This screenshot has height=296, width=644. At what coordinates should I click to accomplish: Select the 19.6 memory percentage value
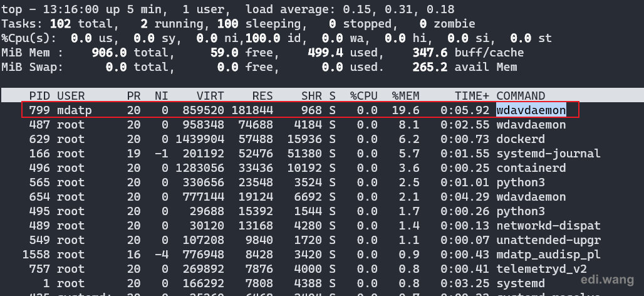coord(405,110)
